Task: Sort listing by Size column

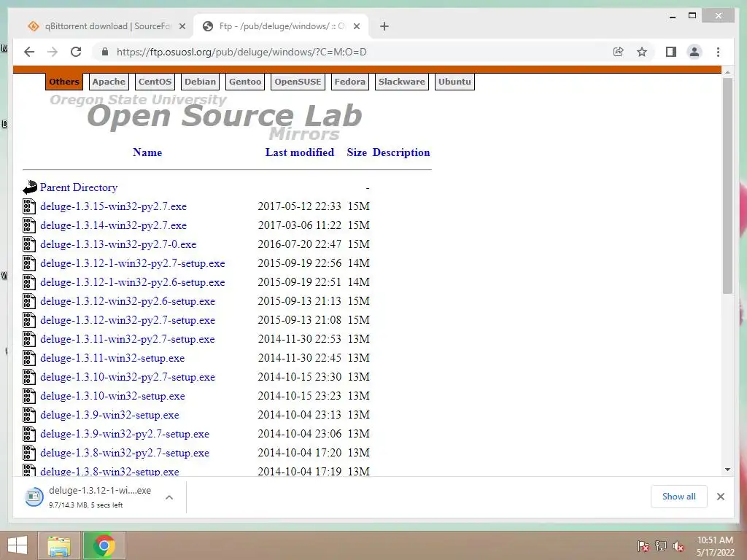Action: point(357,152)
